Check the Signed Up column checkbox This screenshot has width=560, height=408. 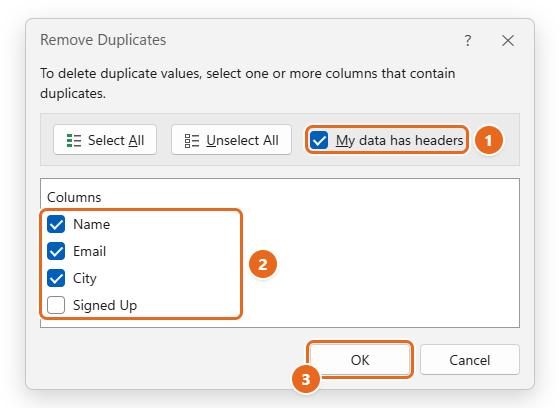point(56,305)
